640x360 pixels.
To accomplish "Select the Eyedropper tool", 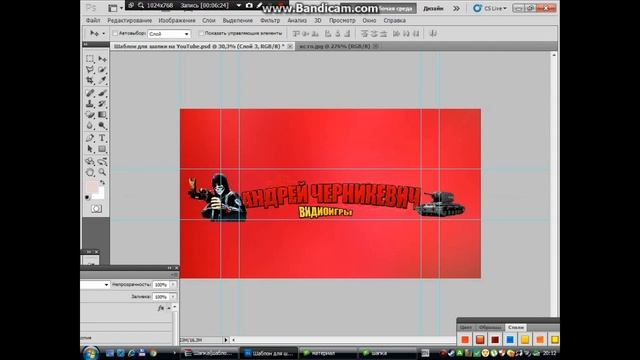I will click(x=102, y=80).
